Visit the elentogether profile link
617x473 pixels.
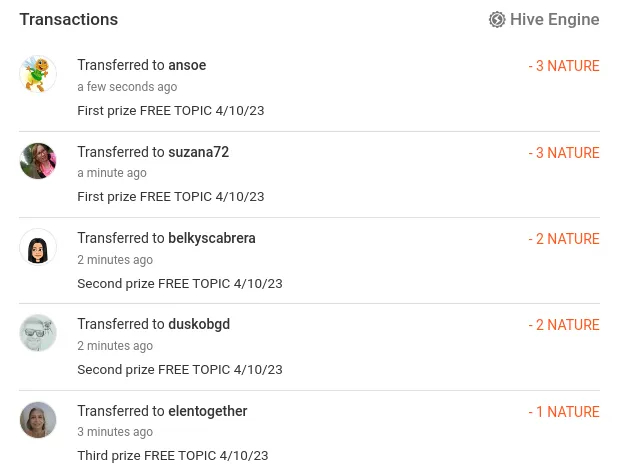pos(207,411)
